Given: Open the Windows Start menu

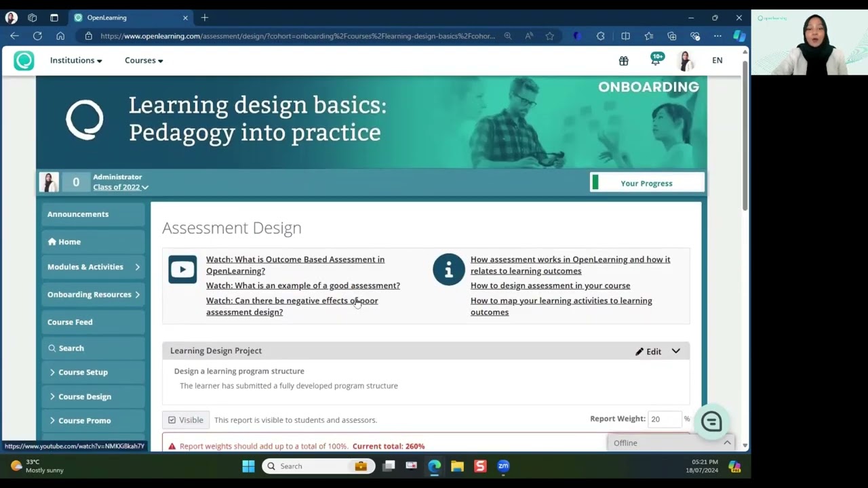Looking at the screenshot, I should pyautogui.click(x=248, y=466).
